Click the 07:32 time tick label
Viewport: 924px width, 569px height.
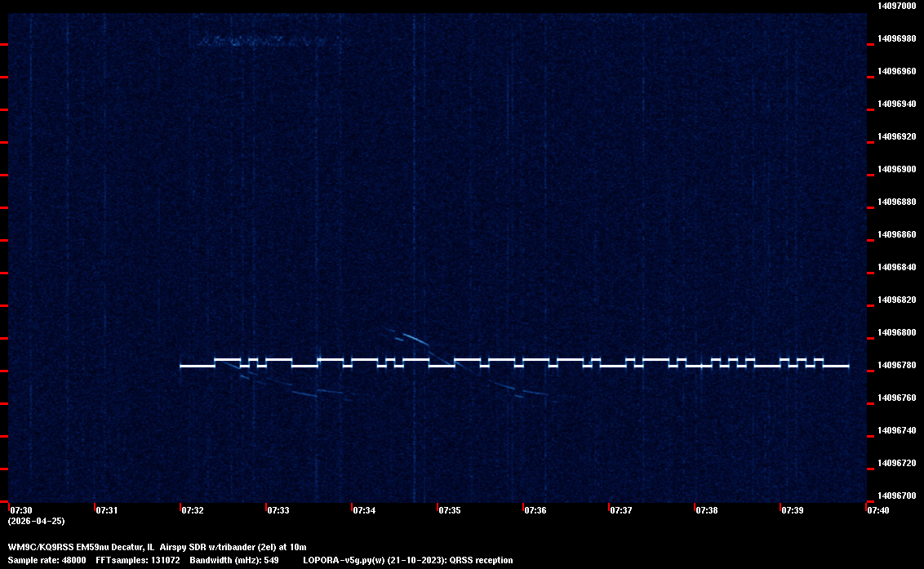[x=193, y=510]
